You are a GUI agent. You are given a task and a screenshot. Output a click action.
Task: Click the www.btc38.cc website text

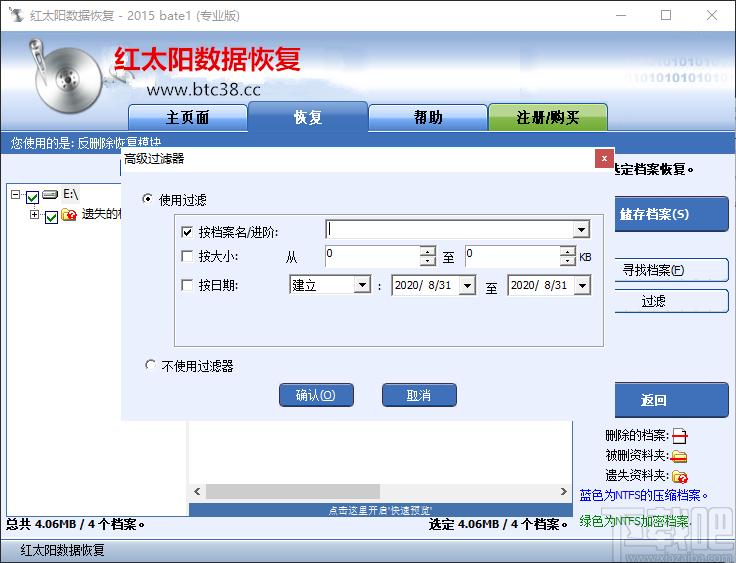pos(204,89)
